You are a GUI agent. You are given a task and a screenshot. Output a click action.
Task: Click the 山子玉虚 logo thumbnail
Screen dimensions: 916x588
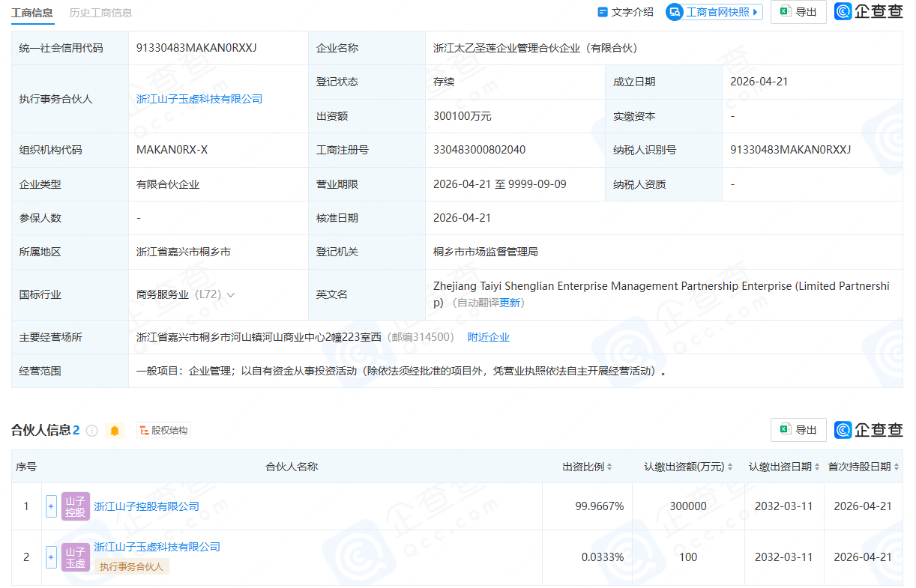point(76,557)
